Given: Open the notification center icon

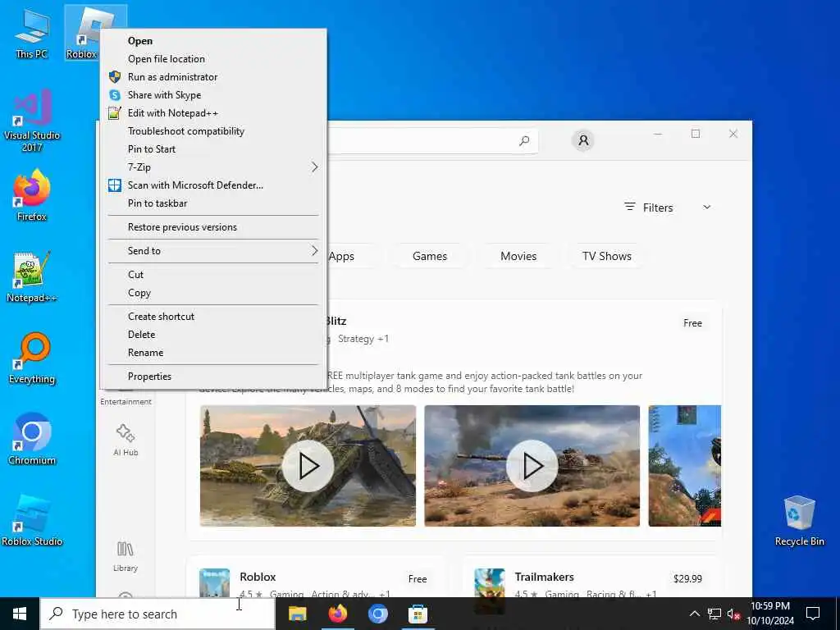Looking at the screenshot, I should point(813,614).
